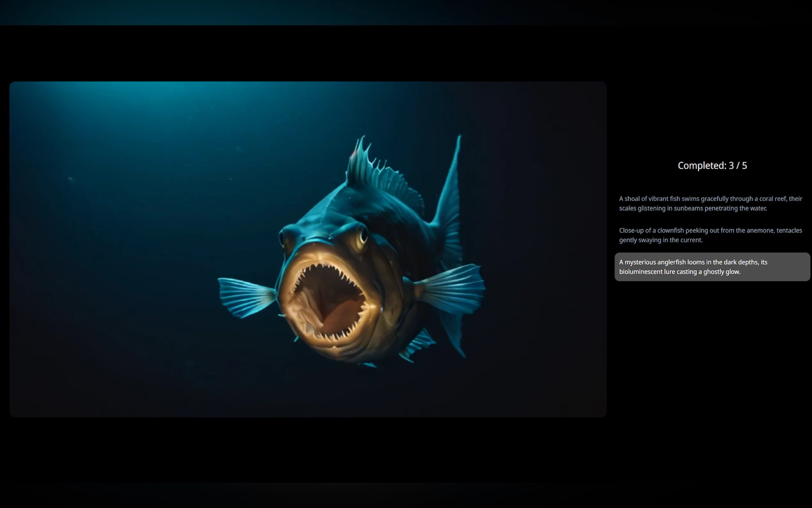
Task: Click the teal gradient banner at the page top
Action: click(x=201, y=12)
